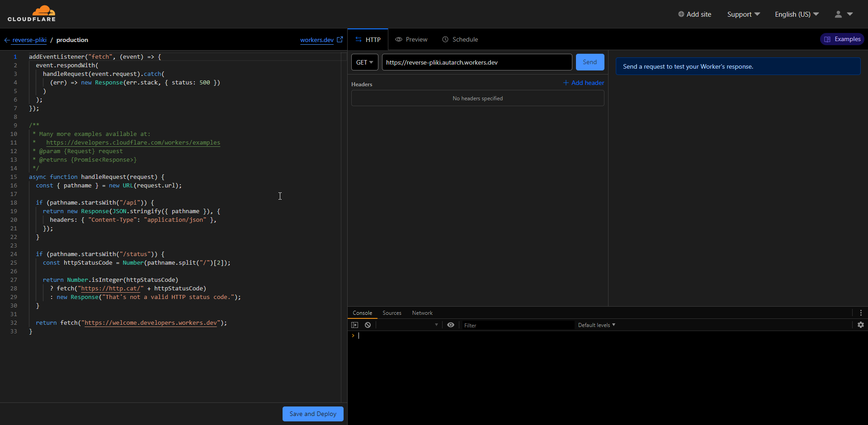Screen dimensions: 868x425
Task: Open the English (US) language dropdown
Action: pyautogui.click(x=797, y=14)
